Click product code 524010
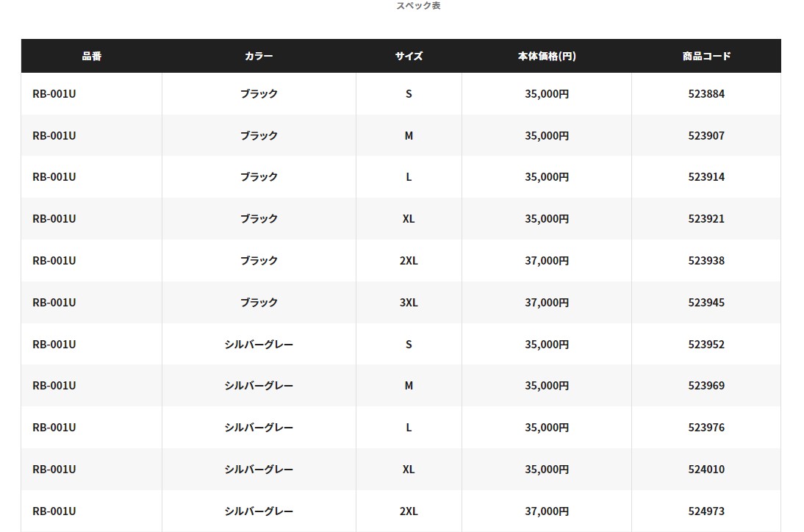The height and width of the screenshot is (532, 804). pos(706,470)
